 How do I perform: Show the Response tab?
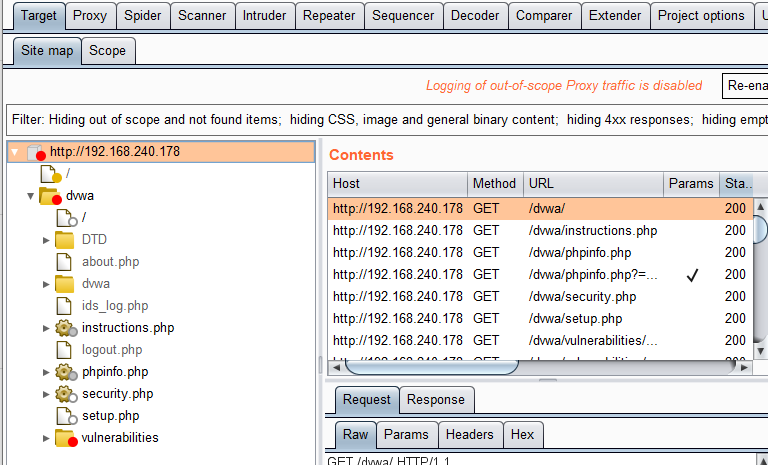[436, 400]
